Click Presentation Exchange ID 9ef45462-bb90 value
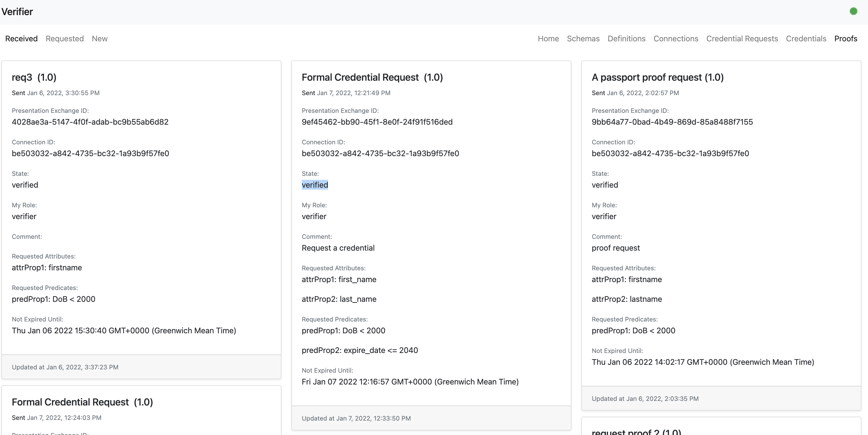 [377, 122]
